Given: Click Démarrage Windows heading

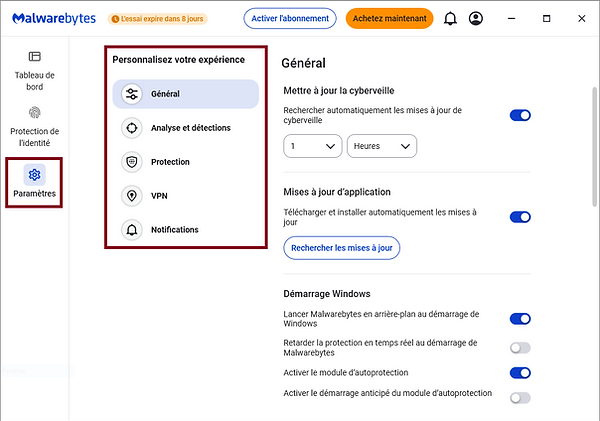Looking at the screenshot, I should 327,294.
